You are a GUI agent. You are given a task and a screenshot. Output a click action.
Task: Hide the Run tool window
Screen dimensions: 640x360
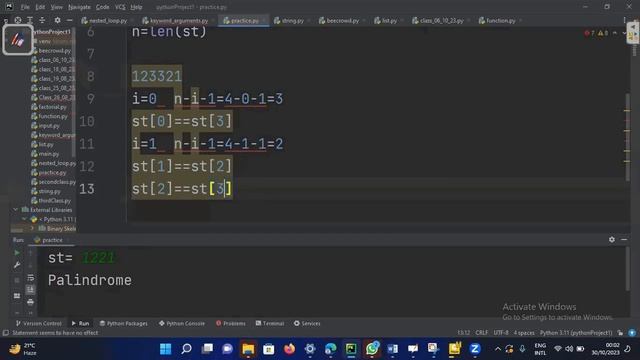point(624,240)
